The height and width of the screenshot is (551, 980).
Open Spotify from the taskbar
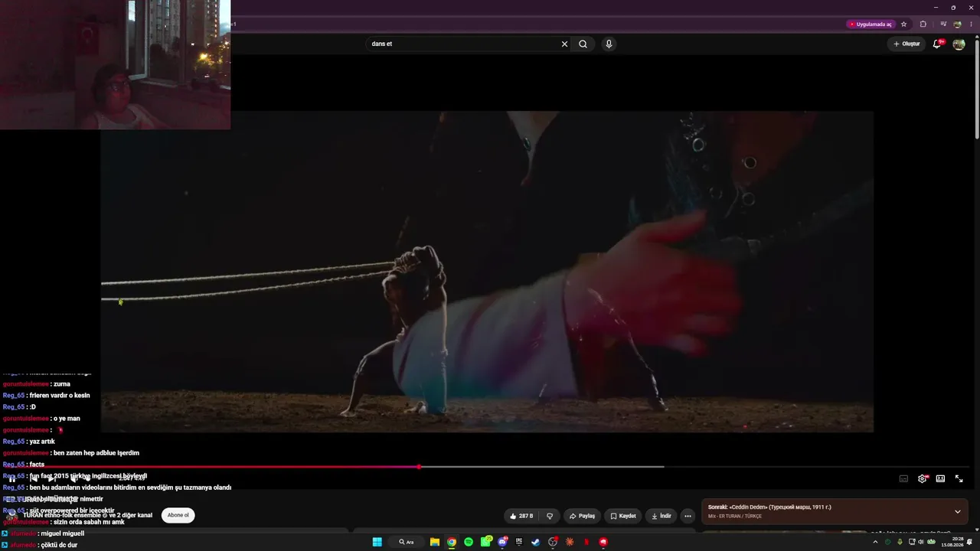469,542
